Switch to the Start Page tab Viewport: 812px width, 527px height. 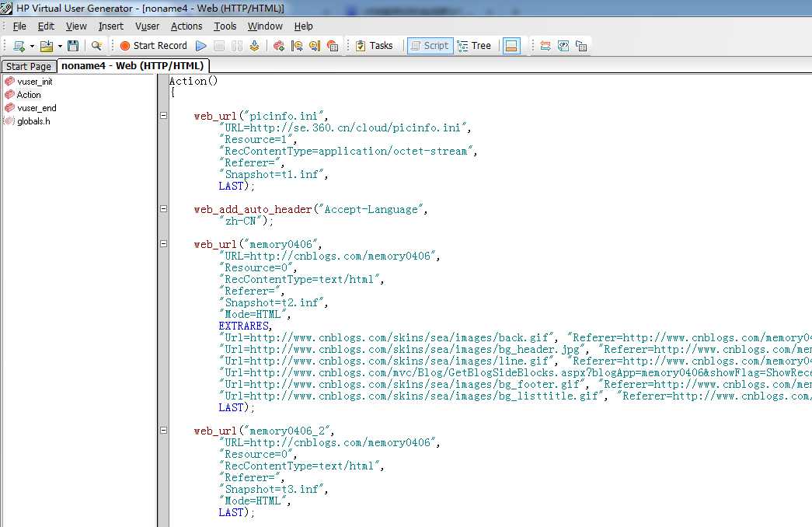point(29,66)
